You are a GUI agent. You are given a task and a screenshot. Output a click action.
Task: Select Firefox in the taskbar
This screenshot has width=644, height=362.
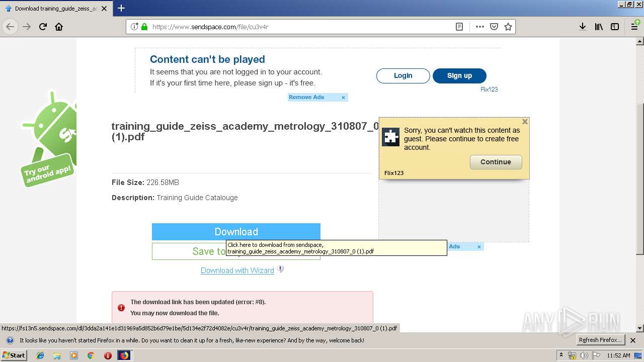[124, 355]
